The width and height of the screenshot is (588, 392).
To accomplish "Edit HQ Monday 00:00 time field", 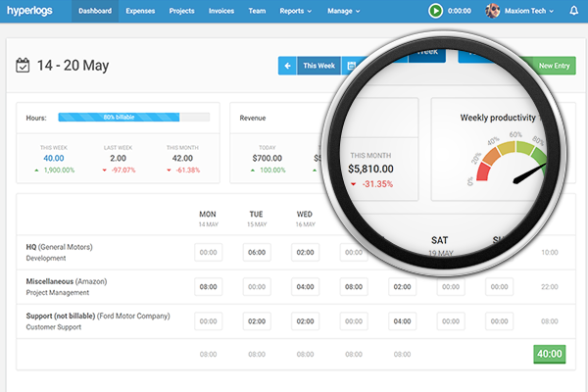I will 208,252.
